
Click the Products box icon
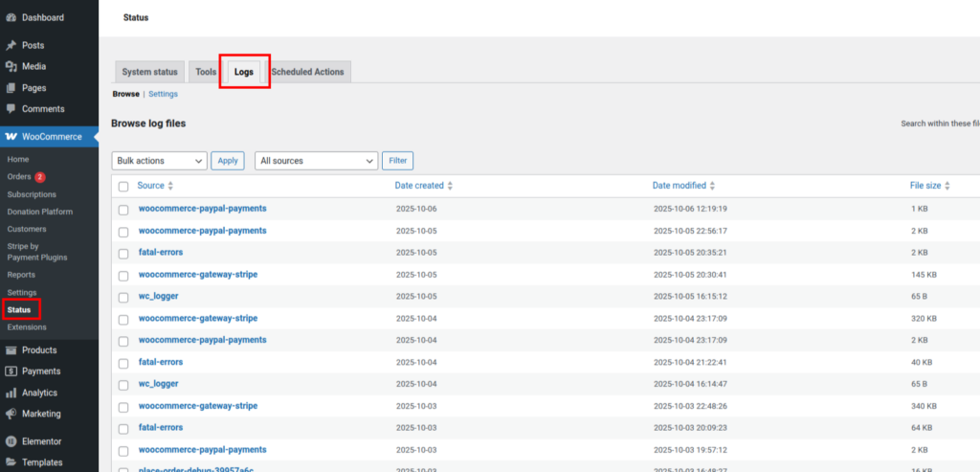[11, 350]
